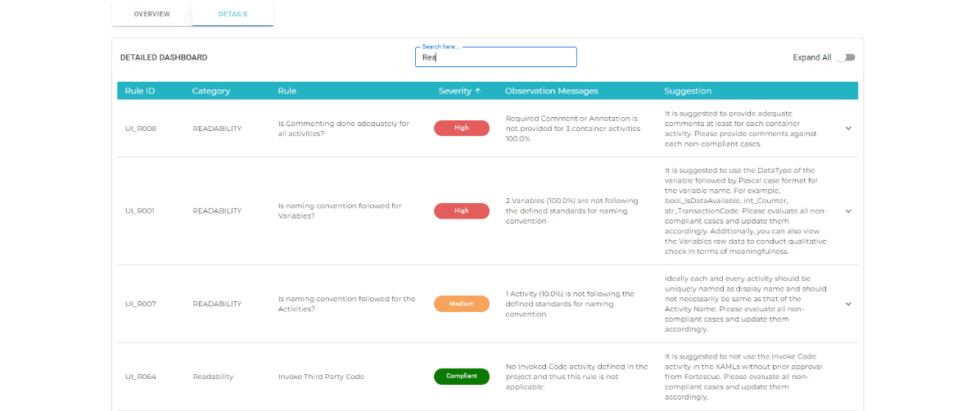Expand the UI_R007 row chevron

pos(848,304)
